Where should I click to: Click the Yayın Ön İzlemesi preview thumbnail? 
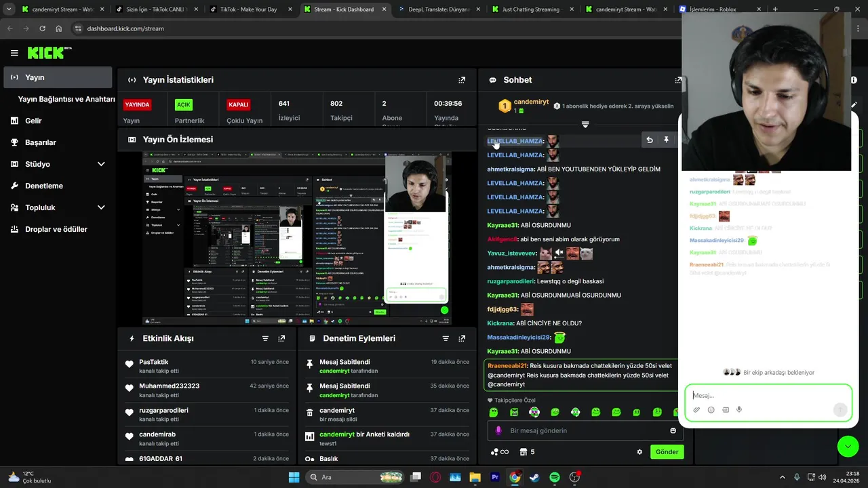(x=297, y=239)
